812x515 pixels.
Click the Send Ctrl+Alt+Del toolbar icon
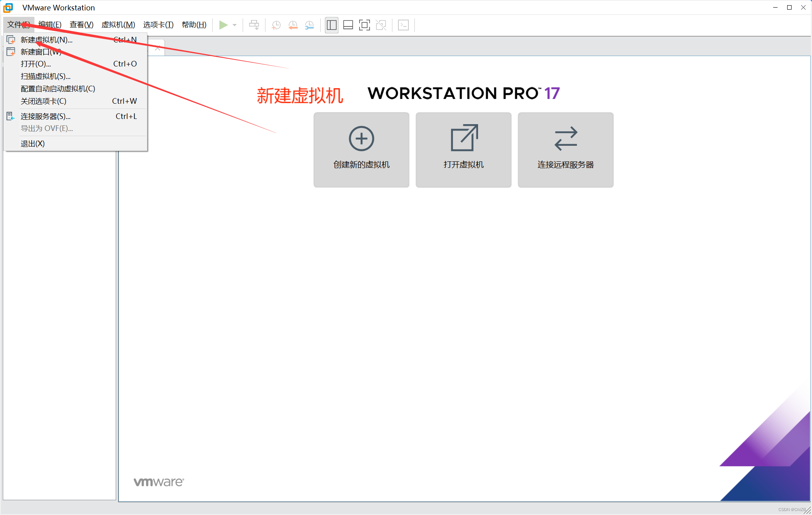coord(254,25)
